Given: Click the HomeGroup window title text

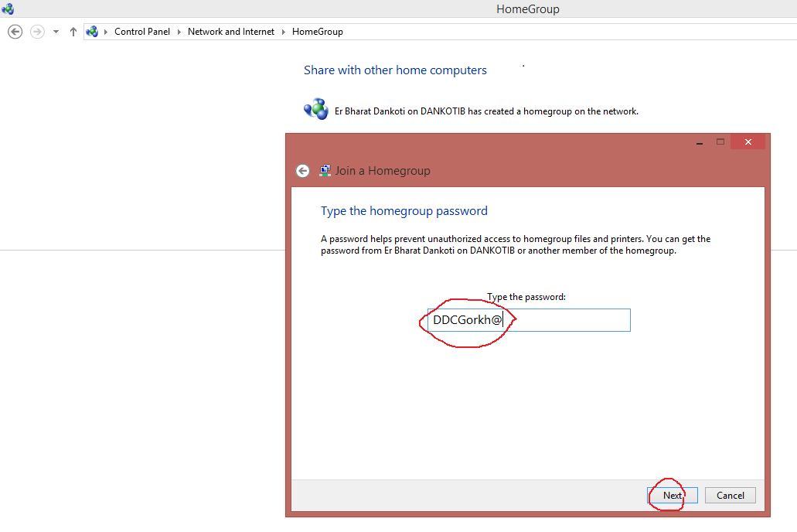Looking at the screenshot, I should [x=528, y=9].
